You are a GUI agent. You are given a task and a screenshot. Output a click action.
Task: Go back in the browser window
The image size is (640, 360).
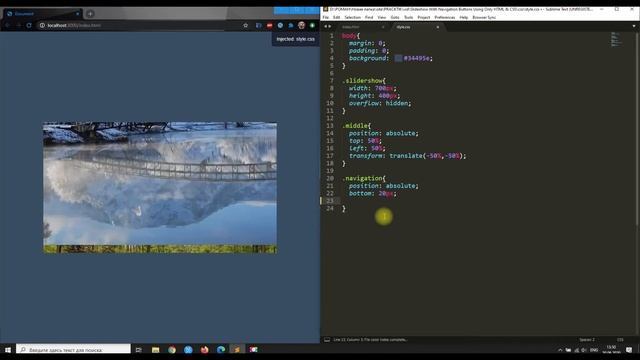[8, 25]
